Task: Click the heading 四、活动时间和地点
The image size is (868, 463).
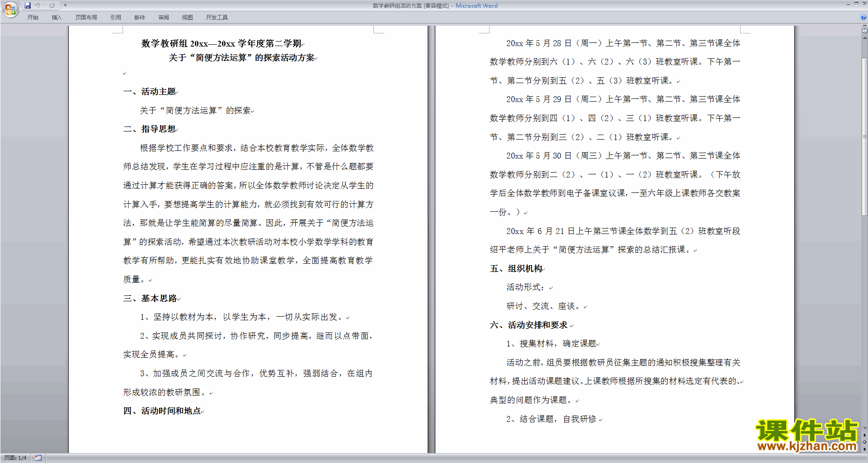Action: (162, 411)
